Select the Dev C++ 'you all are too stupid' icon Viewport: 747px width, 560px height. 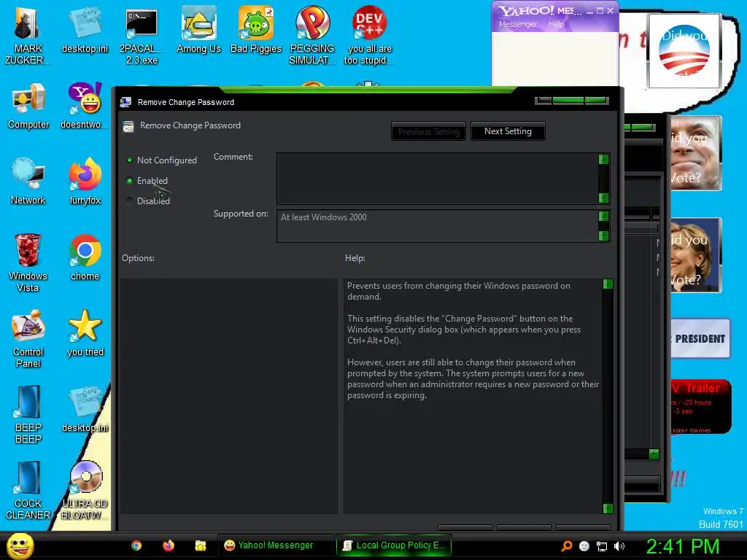[369, 34]
